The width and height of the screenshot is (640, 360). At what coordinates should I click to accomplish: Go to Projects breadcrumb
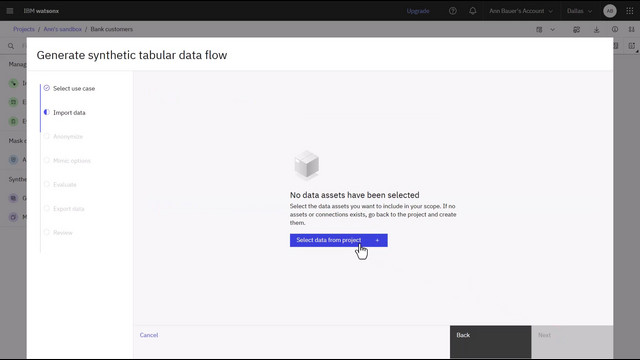[x=24, y=29]
